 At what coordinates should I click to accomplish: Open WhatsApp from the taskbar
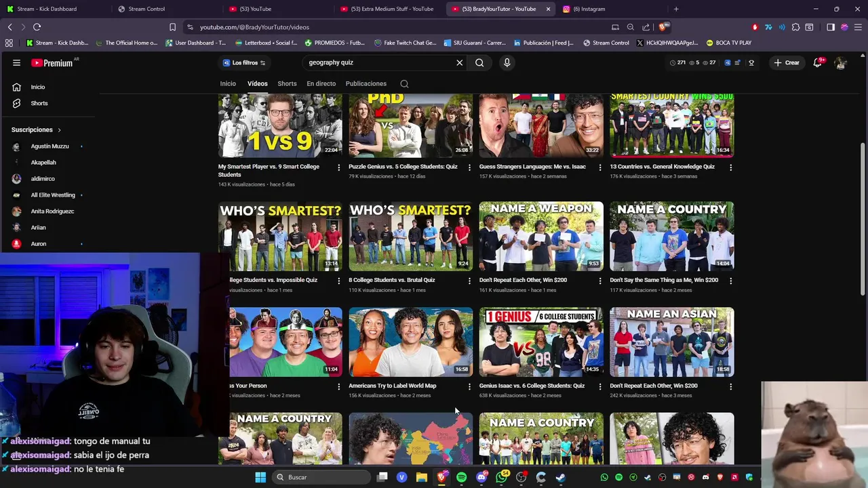pyautogui.click(x=502, y=477)
